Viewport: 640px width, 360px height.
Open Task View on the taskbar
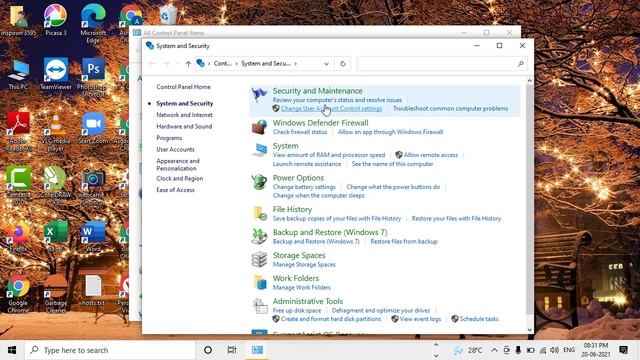coord(232,350)
